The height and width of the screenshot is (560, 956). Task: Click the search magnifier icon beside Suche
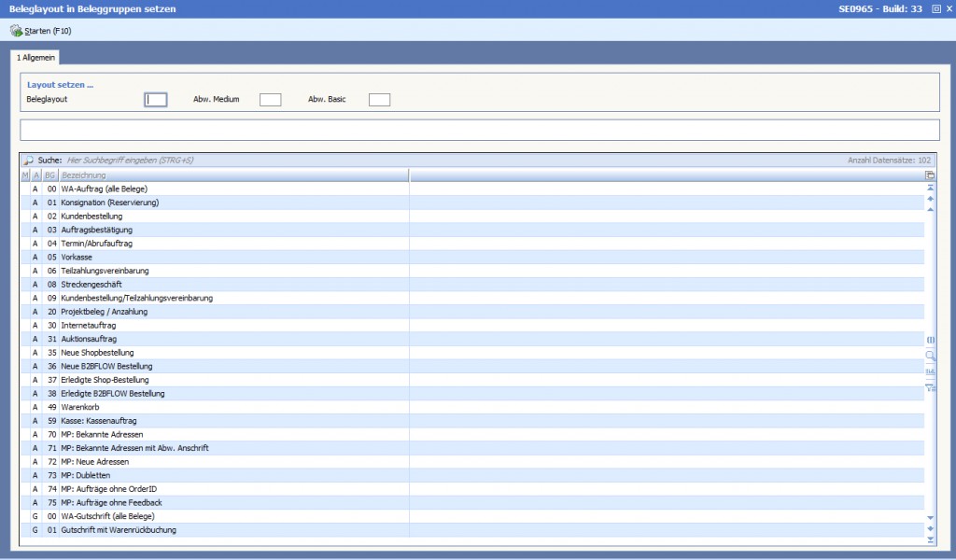click(x=28, y=161)
